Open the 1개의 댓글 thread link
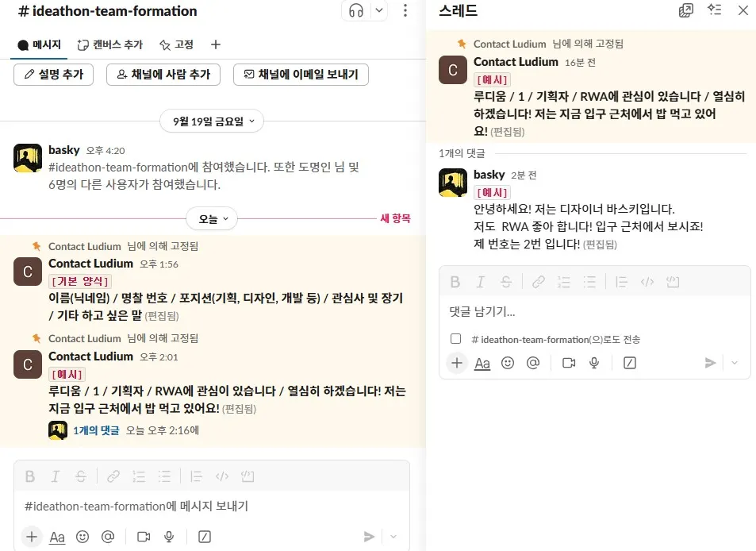 click(96, 430)
